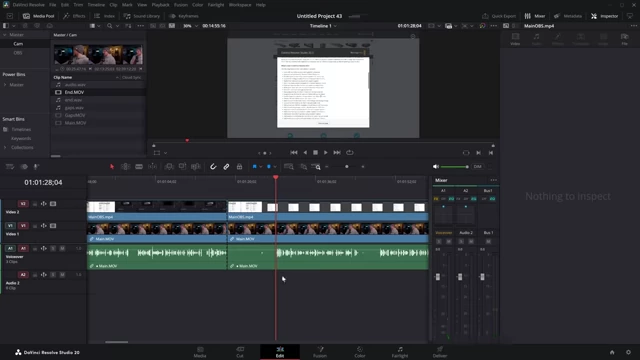
Task: Mute the A1 Voiceover track
Action: click(x=62, y=248)
